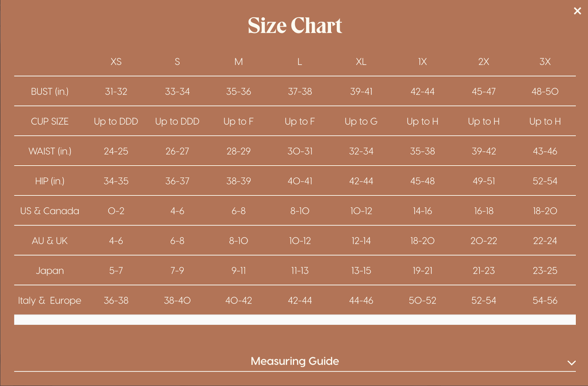
Task: Click the CUP SIZE row label
Action: pyautogui.click(x=50, y=121)
